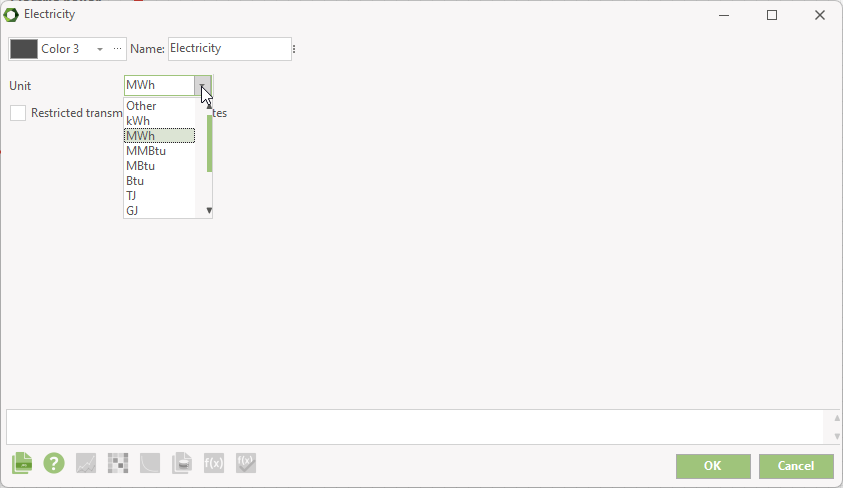Click the green document copy icon
This screenshot has height=488, width=843.
[x=22, y=463]
